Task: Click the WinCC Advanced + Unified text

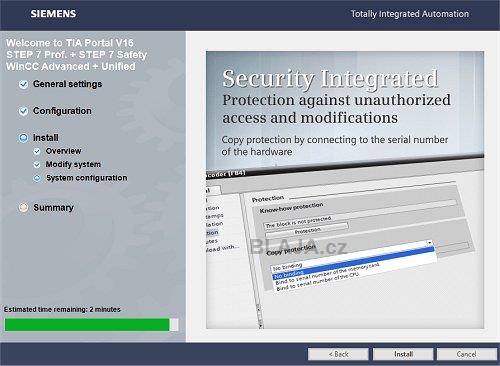Action: point(71,66)
